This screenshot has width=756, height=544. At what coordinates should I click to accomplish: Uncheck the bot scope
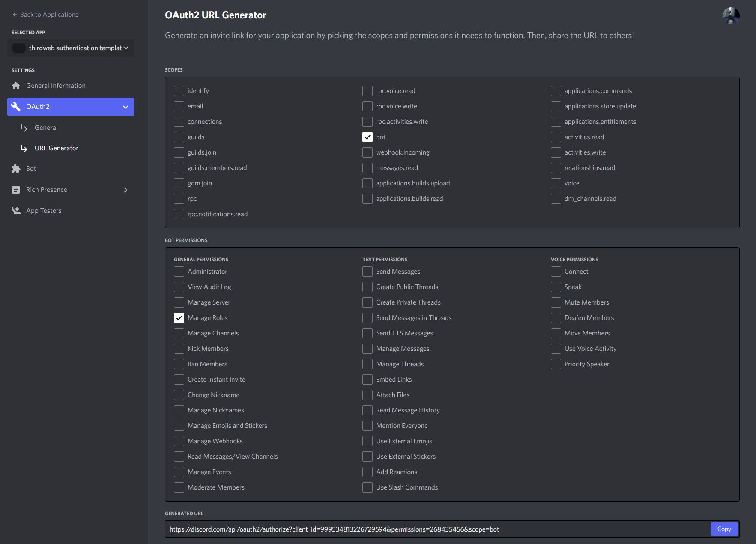click(368, 137)
